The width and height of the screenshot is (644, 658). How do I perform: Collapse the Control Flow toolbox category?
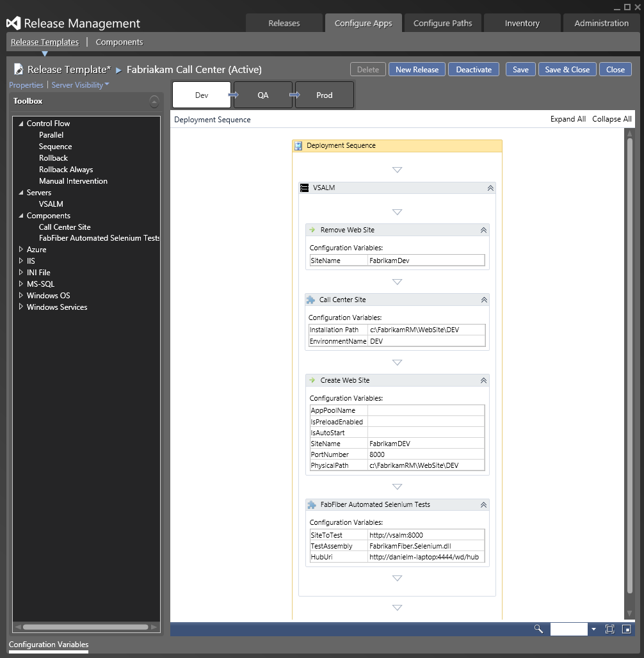(20, 124)
